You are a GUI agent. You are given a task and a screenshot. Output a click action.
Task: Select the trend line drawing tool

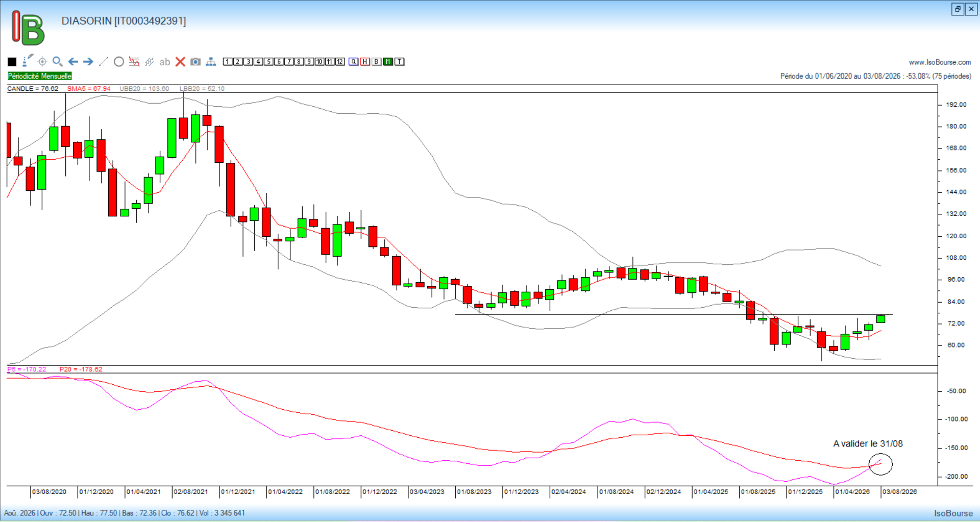pyautogui.click(x=104, y=62)
